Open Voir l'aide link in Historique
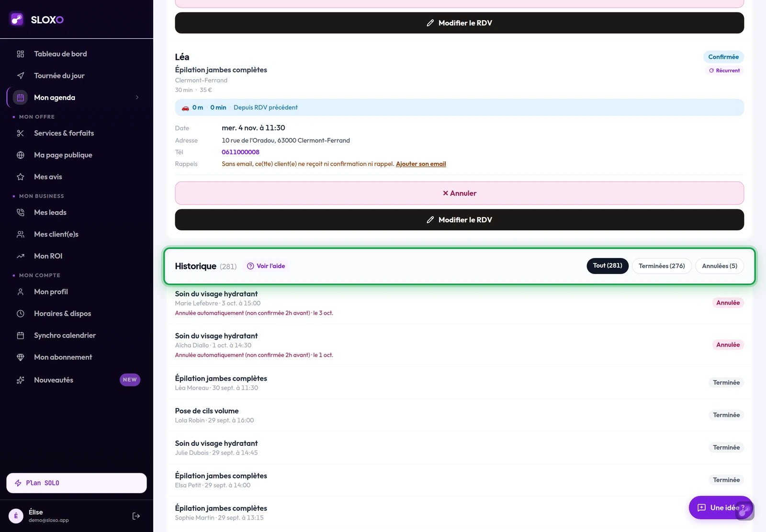Screen dimensions: 766x532 tap(266, 266)
